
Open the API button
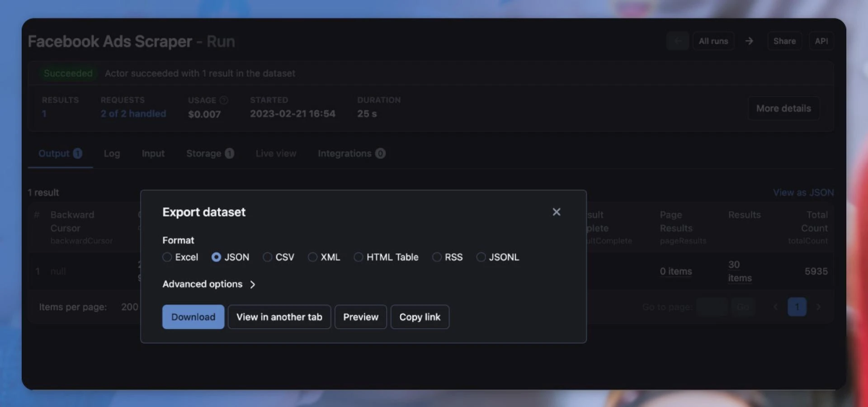821,41
